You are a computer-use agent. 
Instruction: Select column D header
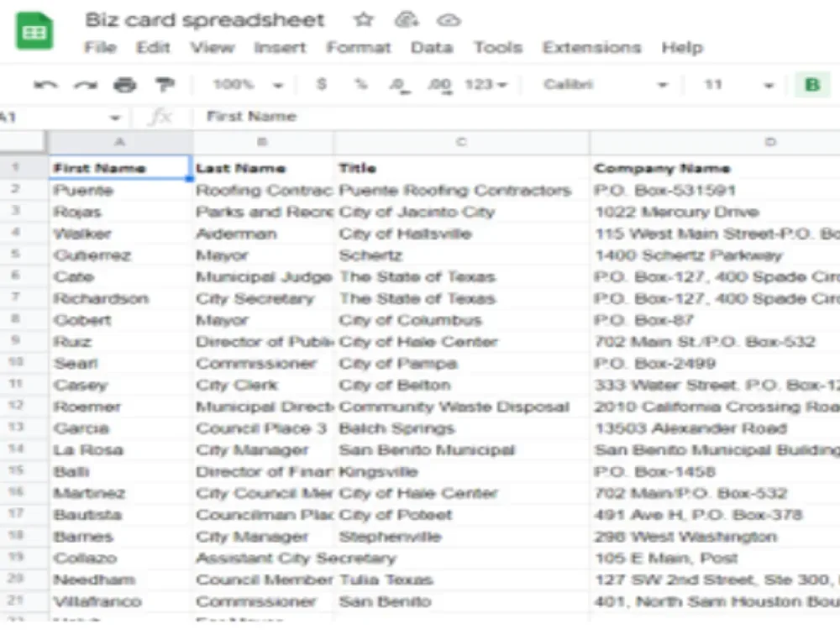tap(770, 142)
